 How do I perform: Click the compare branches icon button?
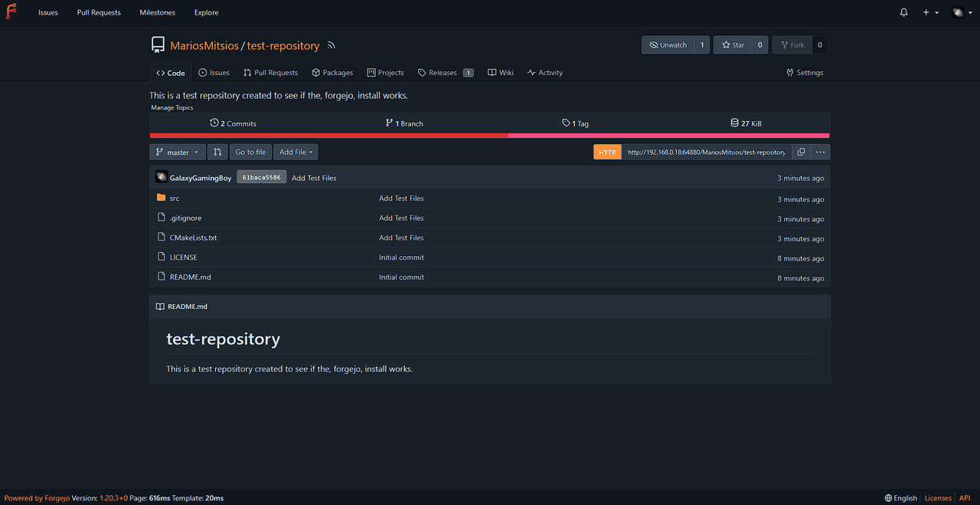coord(217,152)
